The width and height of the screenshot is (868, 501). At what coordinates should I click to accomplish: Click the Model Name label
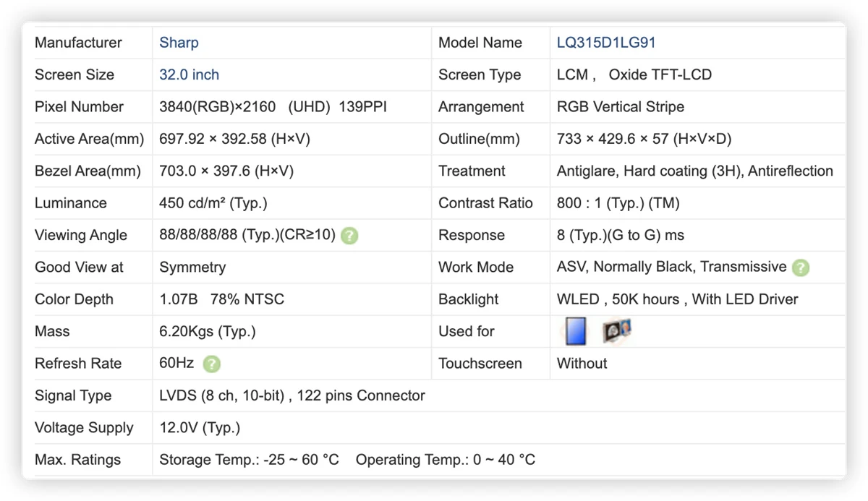click(480, 43)
